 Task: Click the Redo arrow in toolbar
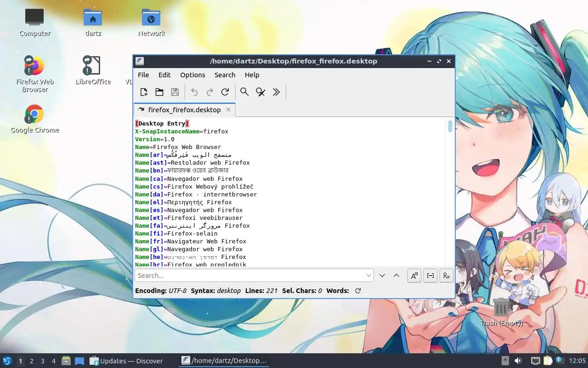coord(210,92)
